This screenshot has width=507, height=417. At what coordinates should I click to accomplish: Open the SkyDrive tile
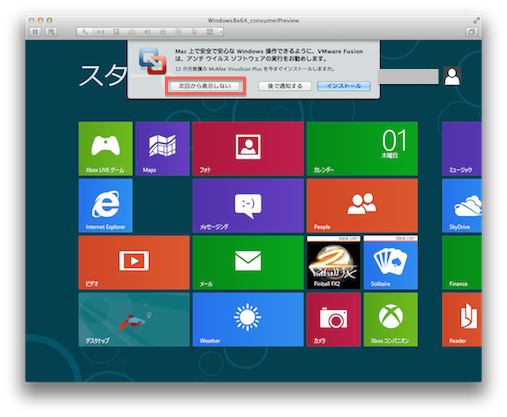[x=462, y=206]
